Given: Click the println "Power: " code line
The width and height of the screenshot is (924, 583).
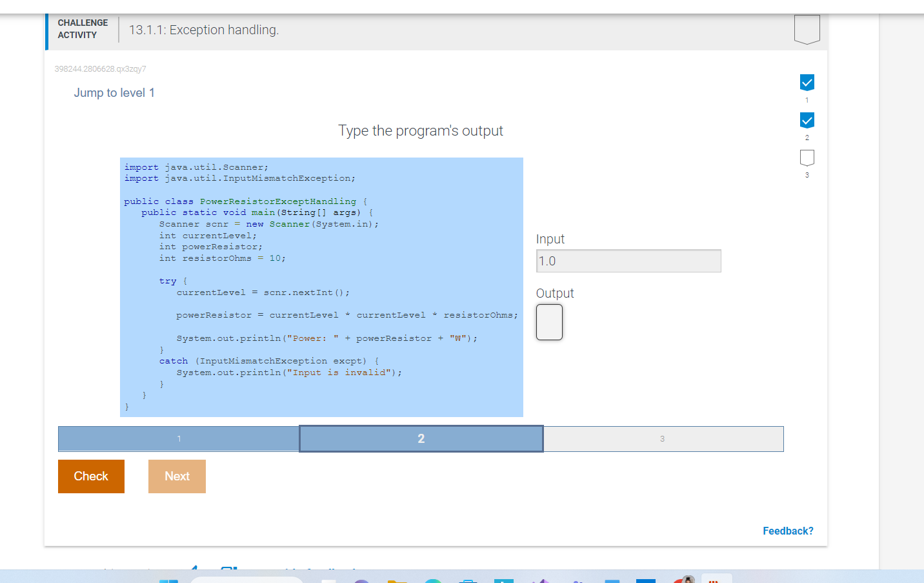Looking at the screenshot, I should click(327, 338).
